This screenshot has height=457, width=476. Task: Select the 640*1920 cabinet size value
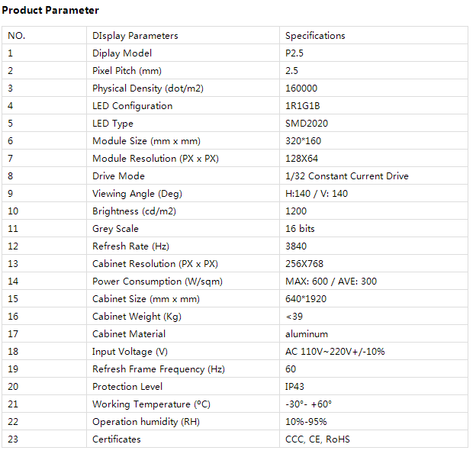(305, 299)
